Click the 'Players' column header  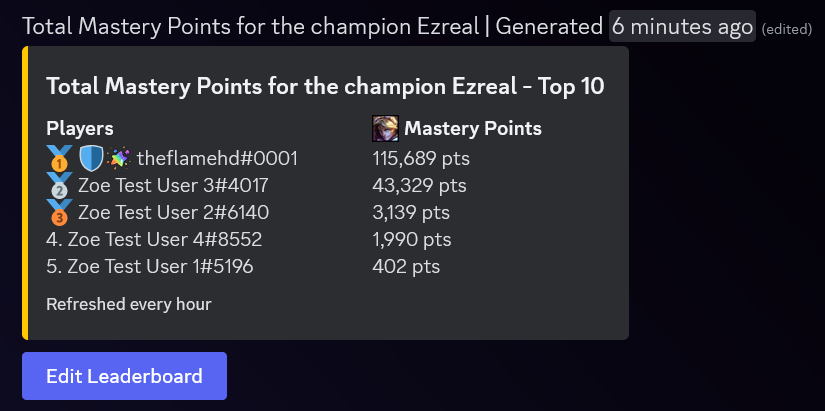[x=80, y=129]
